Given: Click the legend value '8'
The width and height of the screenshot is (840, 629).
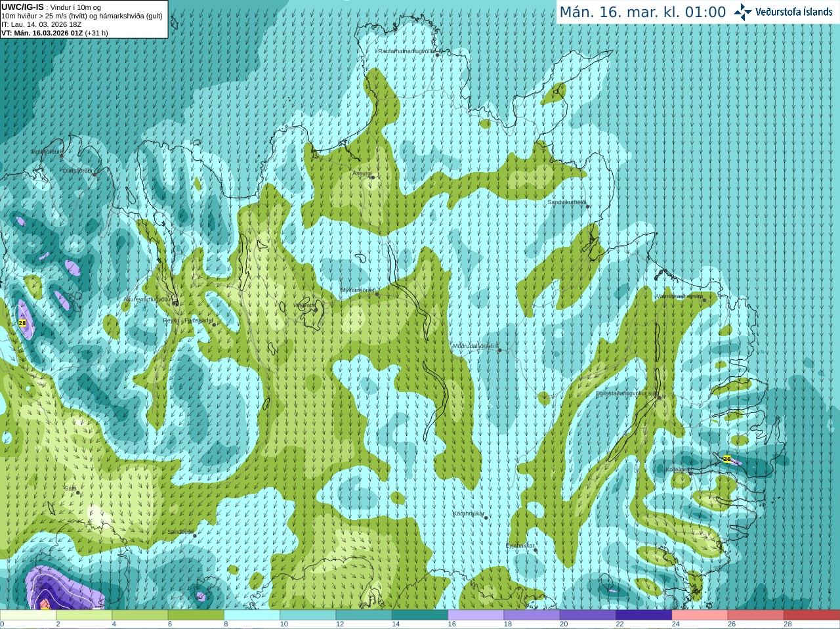Looking at the screenshot, I should 226,624.
